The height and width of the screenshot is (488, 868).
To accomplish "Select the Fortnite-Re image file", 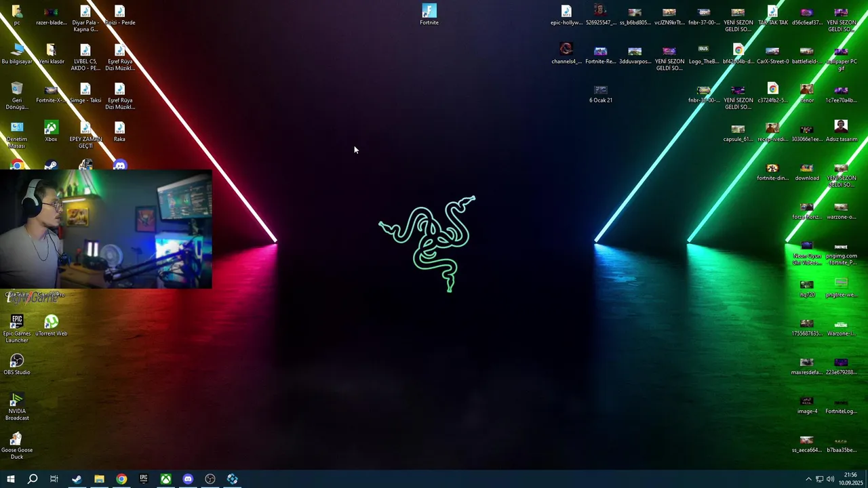I will [601, 54].
